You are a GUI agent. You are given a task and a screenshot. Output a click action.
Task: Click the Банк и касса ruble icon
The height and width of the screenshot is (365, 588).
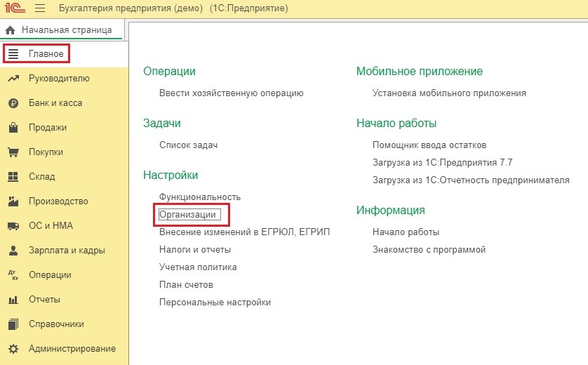click(x=13, y=103)
